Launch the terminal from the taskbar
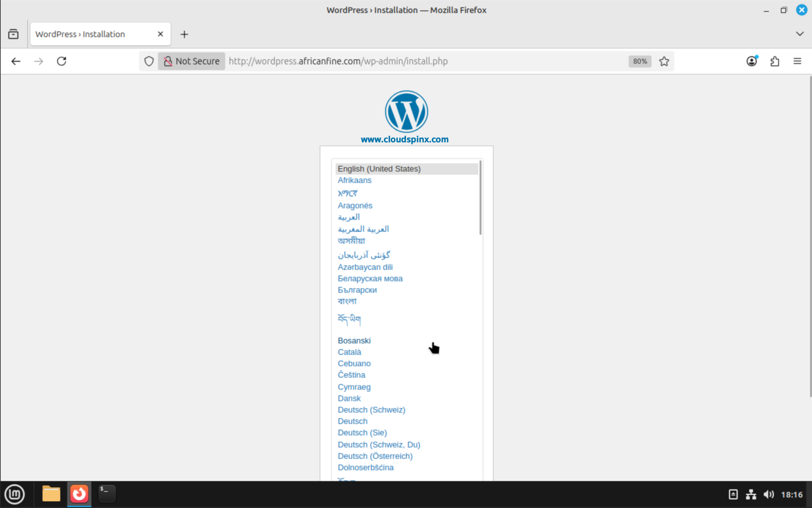Image resolution: width=812 pixels, height=508 pixels. pyautogui.click(x=106, y=494)
